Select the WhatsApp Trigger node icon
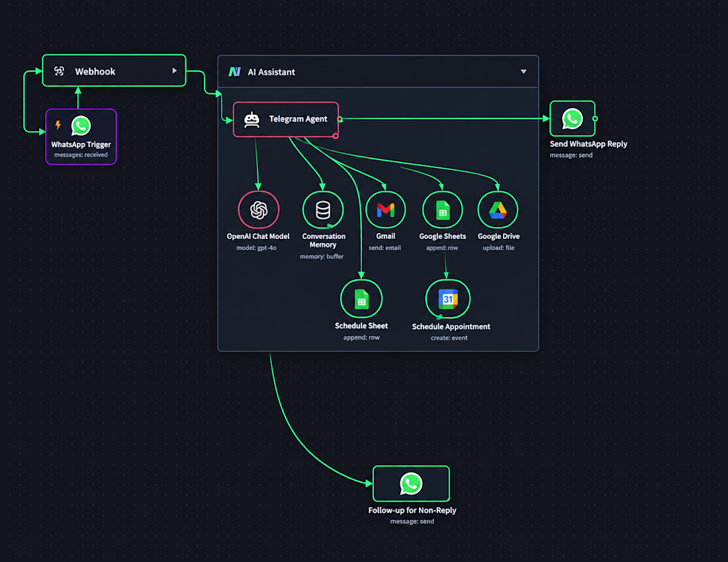The height and width of the screenshot is (562, 728). point(81,126)
